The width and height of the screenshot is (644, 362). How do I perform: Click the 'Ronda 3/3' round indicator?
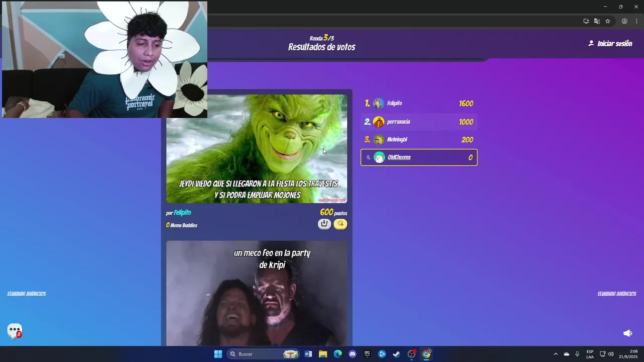tap(321, 38)
